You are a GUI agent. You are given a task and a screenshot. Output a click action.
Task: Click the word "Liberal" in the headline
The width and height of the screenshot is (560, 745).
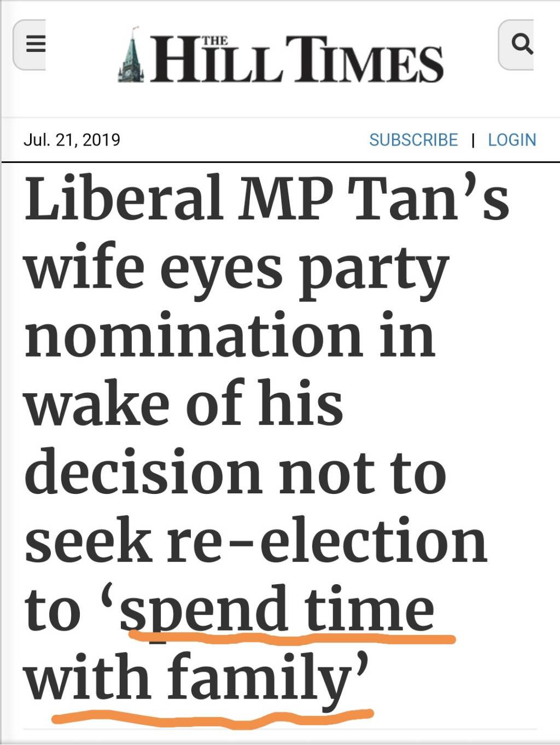point(124,198)
